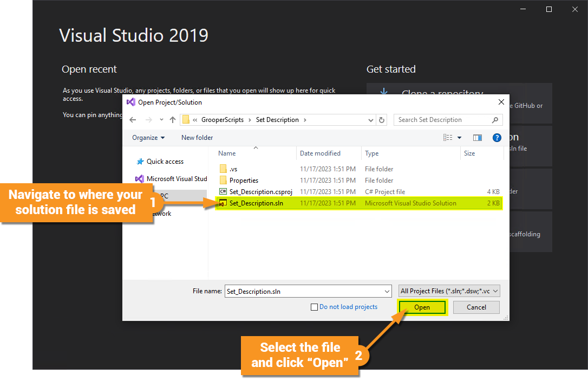Sort by the Name column
Image resolution: width=588 pixels, height=380 pixels.
227,153
